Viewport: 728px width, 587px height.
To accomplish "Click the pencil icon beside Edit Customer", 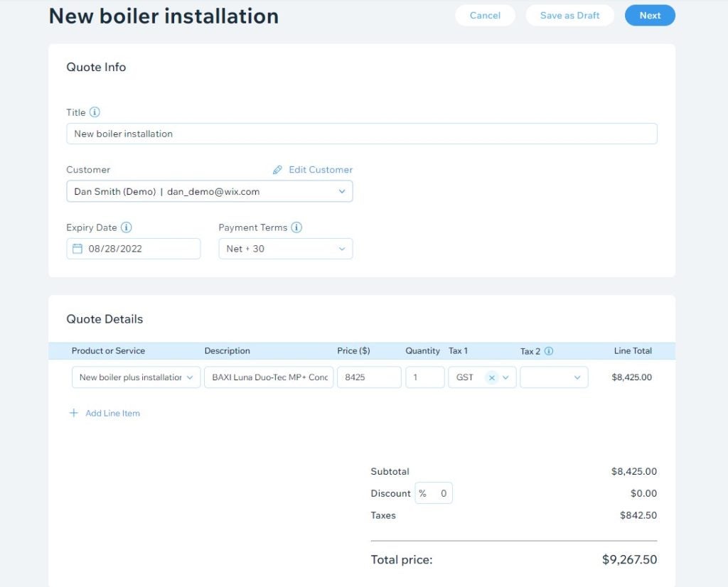I will pos(277,169).
